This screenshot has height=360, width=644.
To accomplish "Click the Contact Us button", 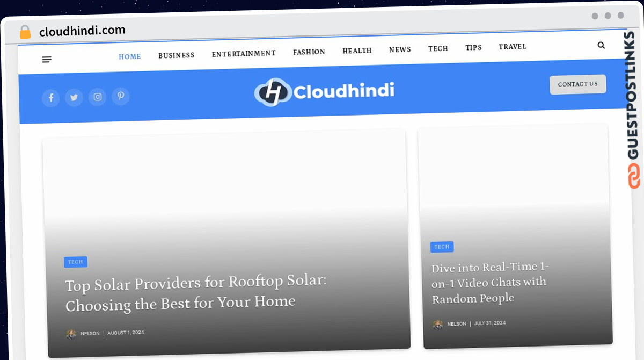I will pos(578,84).
